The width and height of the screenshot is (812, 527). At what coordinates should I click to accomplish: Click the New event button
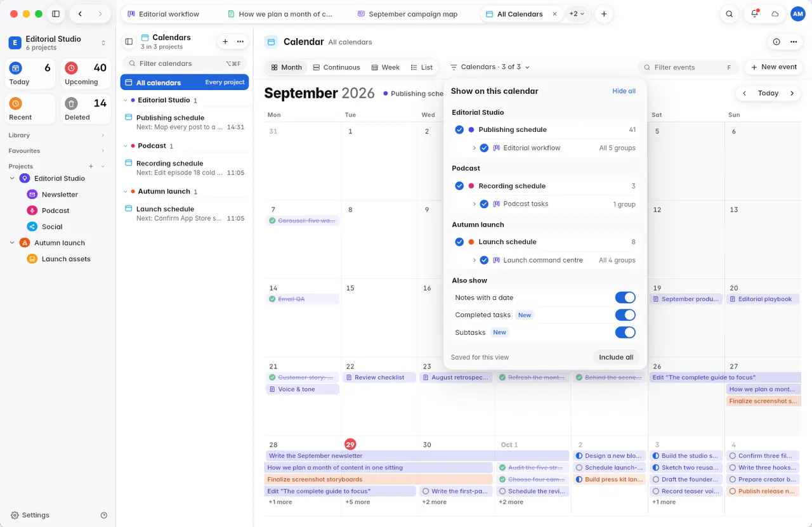point(774,67)
